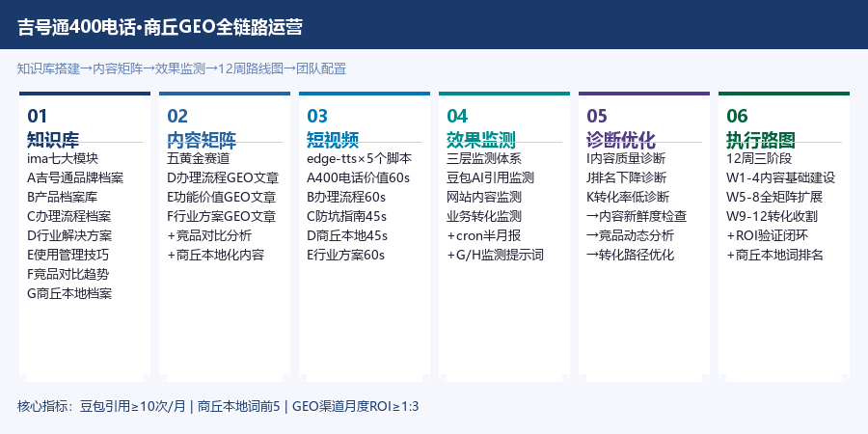Select E使用管理技巧
This screenshot has width=868, height=434.
[x=68, y=255]
